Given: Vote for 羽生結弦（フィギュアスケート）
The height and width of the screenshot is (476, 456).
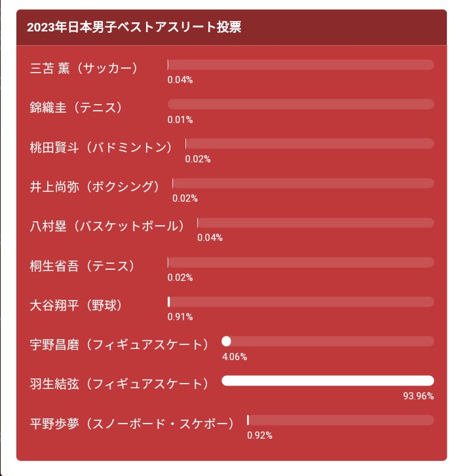Looking at the screenshot, I should (x=119, y=384).
